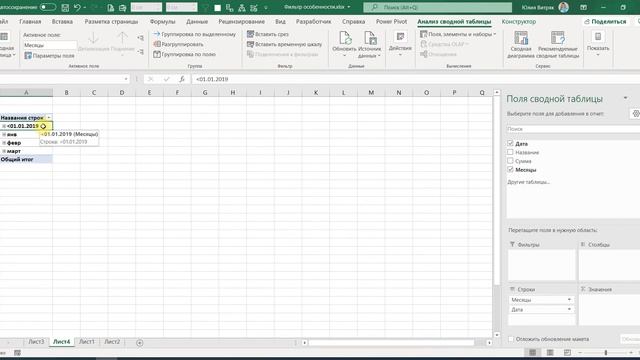Open the quick access toolbar customize arrow

tap(266, 7)
